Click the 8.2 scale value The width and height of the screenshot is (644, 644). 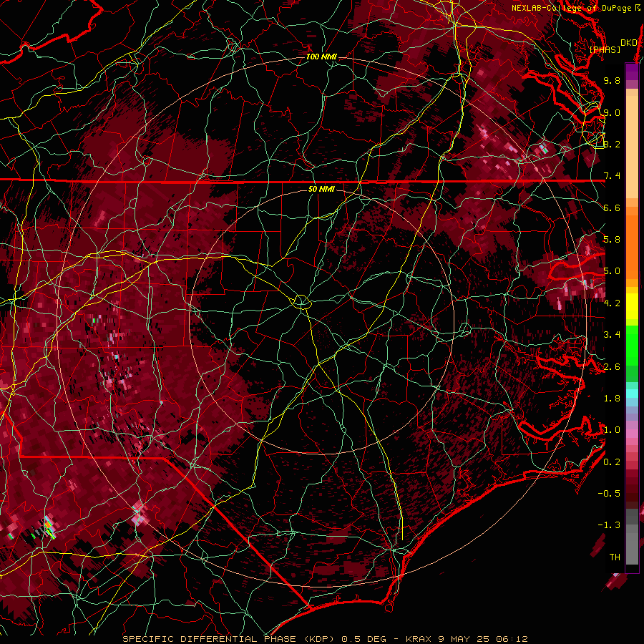tap(612, 144)
